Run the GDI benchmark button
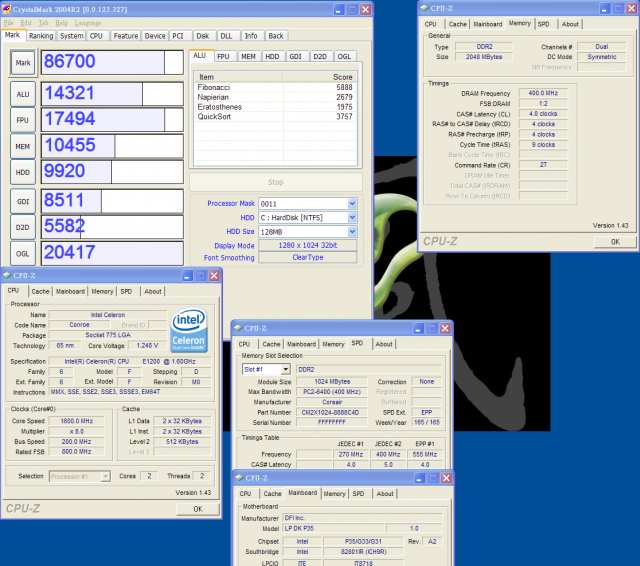This screenshot has height=566, width=640. [23, 201]
